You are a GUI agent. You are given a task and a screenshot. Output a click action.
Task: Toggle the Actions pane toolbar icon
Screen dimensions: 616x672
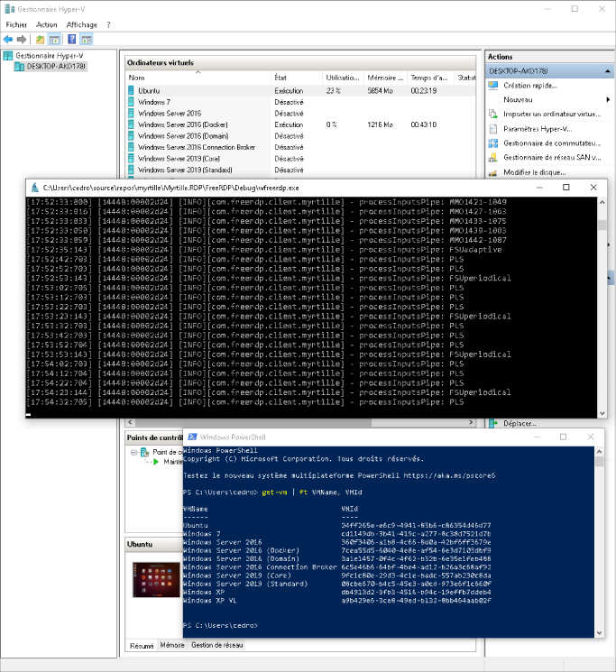click(x=87, y=40)
